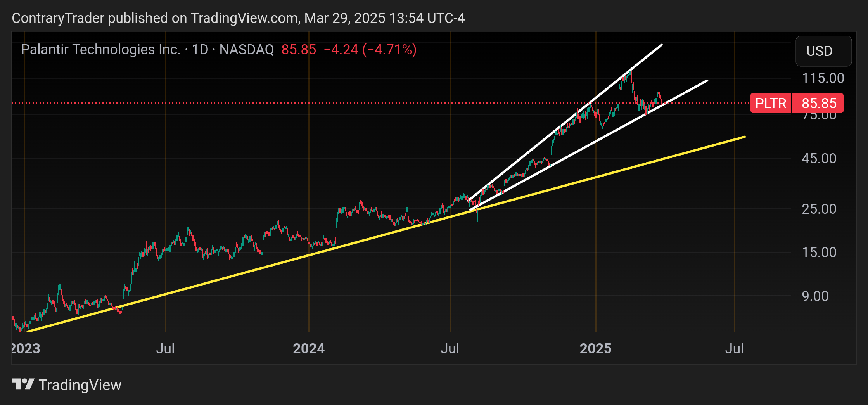Click the 1D interval label
Image resolution: width=868 pixels, height=405 pixels.
[200, 50]
